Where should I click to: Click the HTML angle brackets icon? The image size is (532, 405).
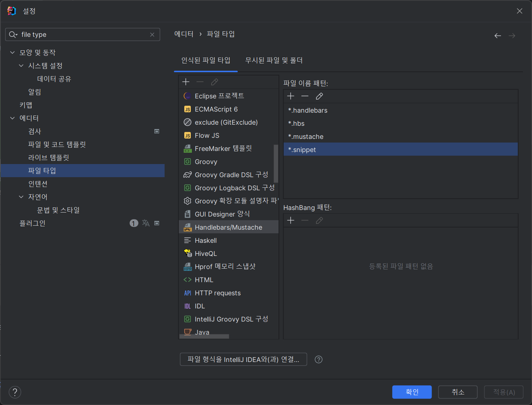click(188, 280)
